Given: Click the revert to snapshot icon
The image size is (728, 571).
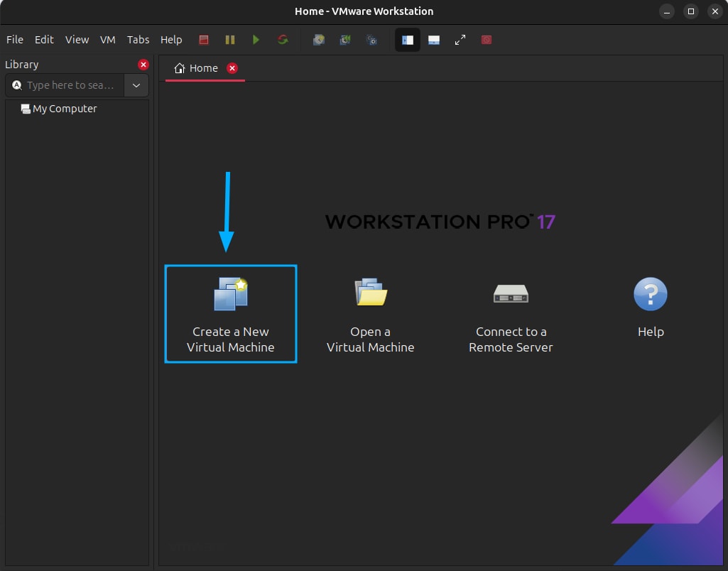Looking at the screenshot, I should point(345,40).
